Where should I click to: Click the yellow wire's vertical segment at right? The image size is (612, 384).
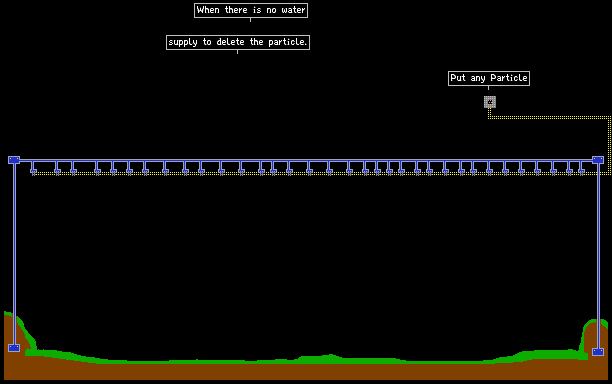pyautogui.click(x=609, y=144)
